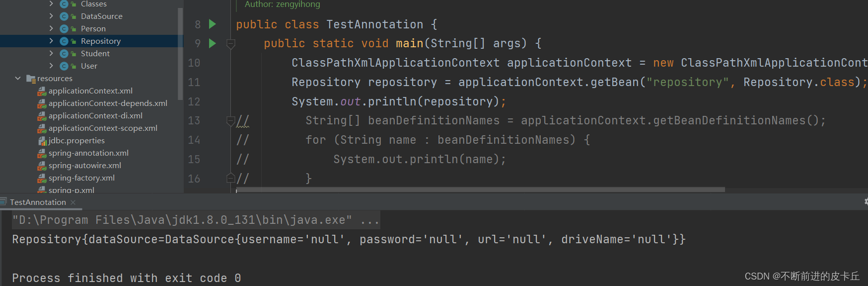Click spring-annotation.xml file icon

[42, 153]
